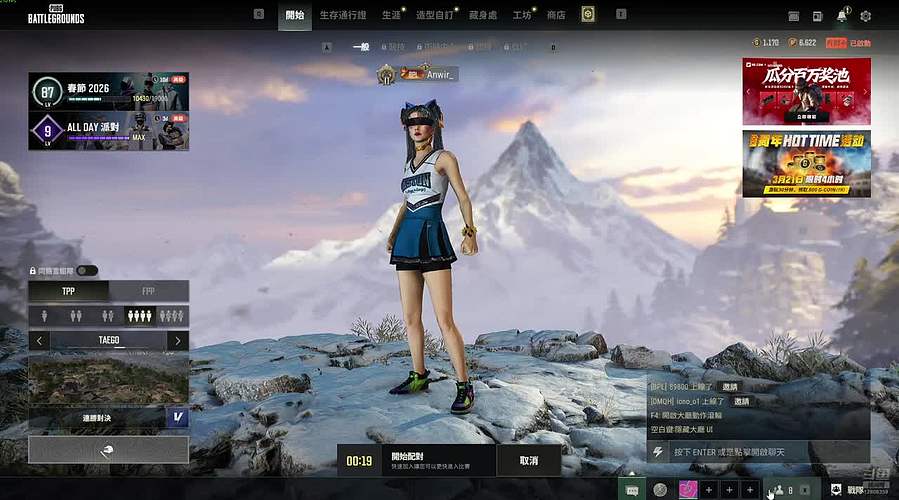Add teammate in first plus slot
This screenshot has width=899, height=500.
[x=709, y=490]
